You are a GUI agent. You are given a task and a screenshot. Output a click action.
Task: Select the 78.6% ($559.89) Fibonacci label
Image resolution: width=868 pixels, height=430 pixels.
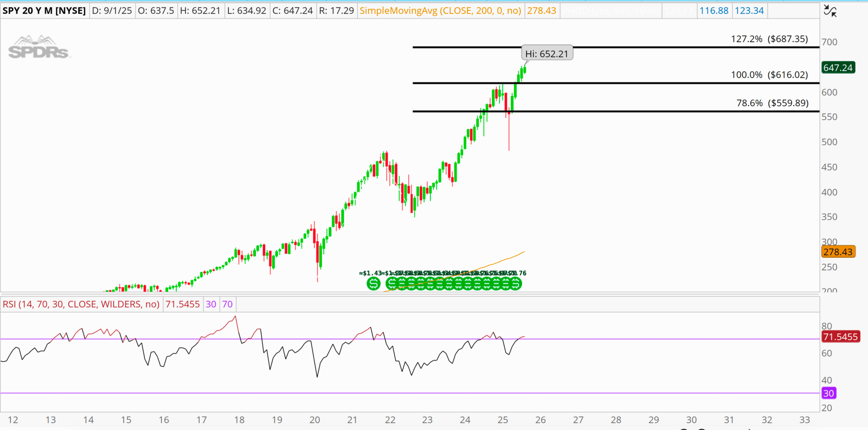pos(773,103)
